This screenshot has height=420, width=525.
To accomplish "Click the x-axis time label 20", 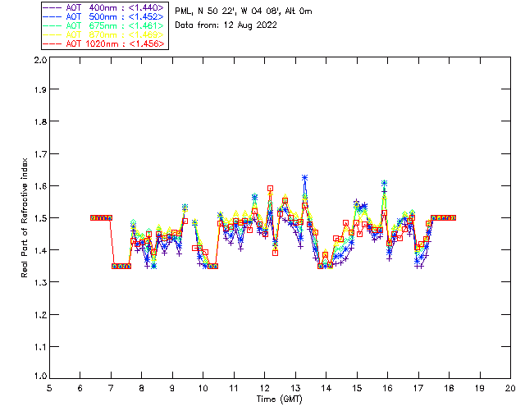I will pyautogui.click(x=510, y=388).
